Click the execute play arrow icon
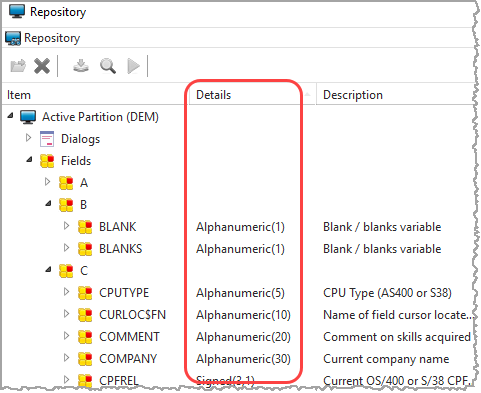The image size is (481, 393). click(x=134, y=66)
